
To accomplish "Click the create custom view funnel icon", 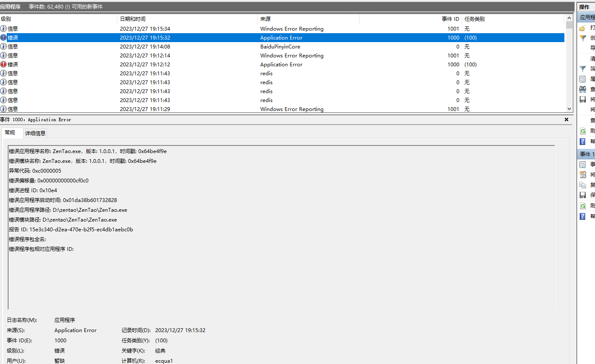I will (583, 38).
